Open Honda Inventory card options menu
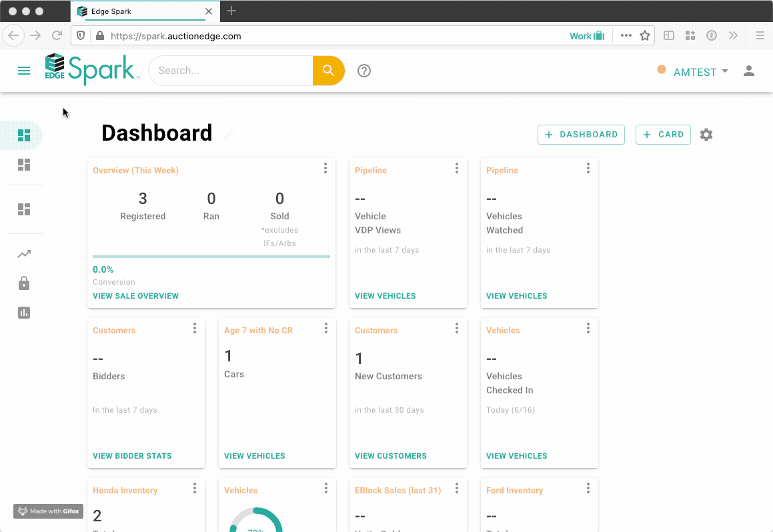This screenshot has height=532, width=773. (195, 488)
